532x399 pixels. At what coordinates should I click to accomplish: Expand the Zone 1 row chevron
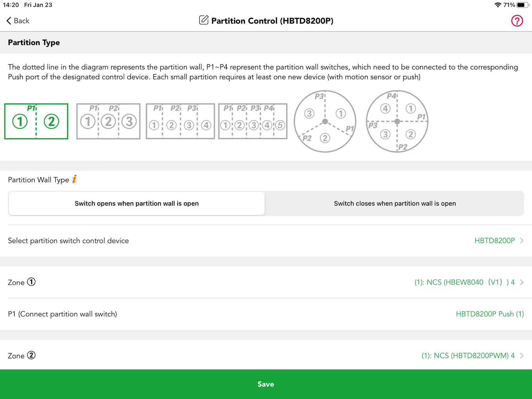coord(522,282)
